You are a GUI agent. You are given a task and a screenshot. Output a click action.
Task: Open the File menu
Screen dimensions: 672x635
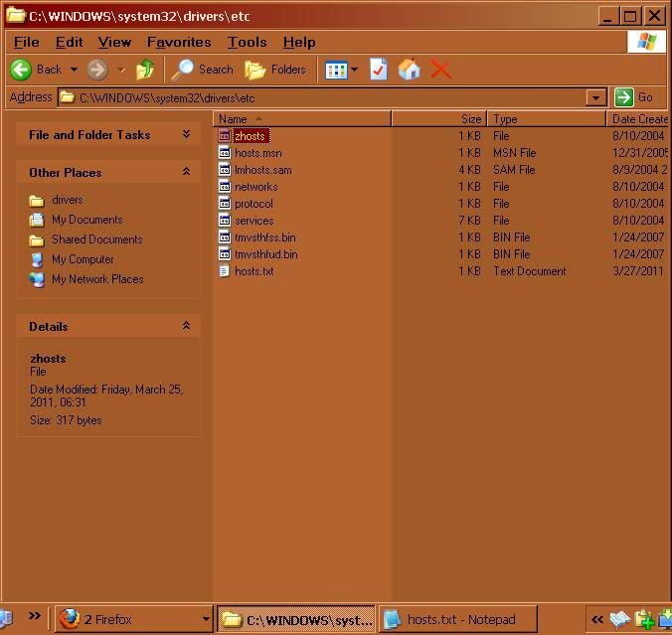pos(26,42)
